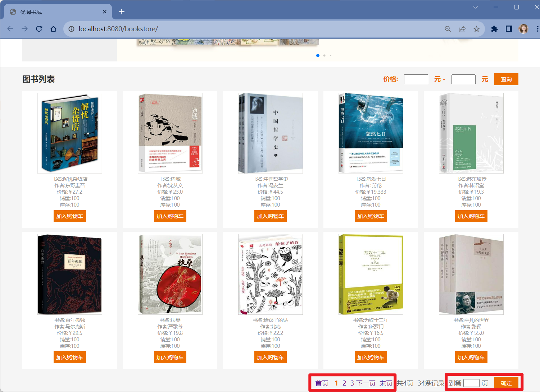Viewport: 540px width, 392px height.
Task: Open zoom magnifier icon in address bar
Action: pos(448,29)
